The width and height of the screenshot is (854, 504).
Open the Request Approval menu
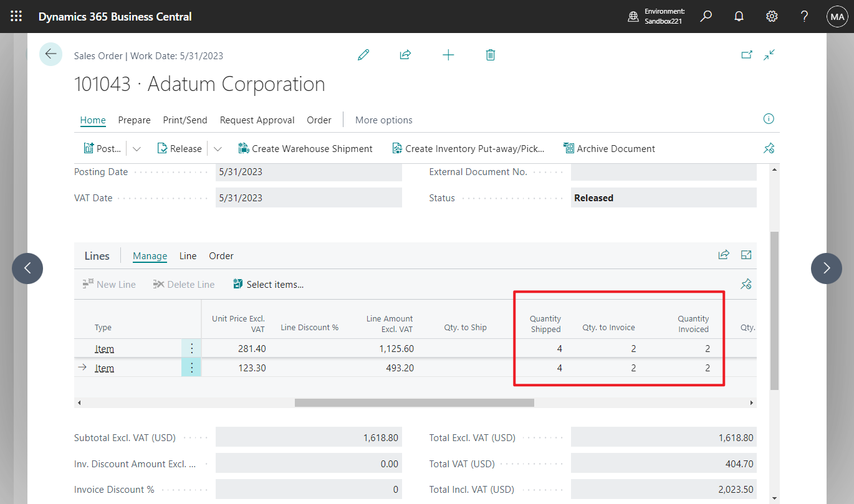[x=257, y=120]
